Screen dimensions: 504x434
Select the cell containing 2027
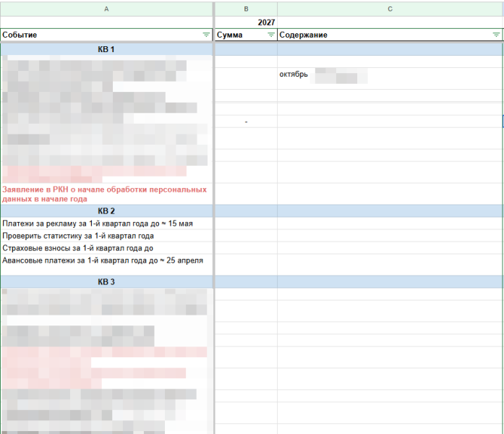(246, 22)
